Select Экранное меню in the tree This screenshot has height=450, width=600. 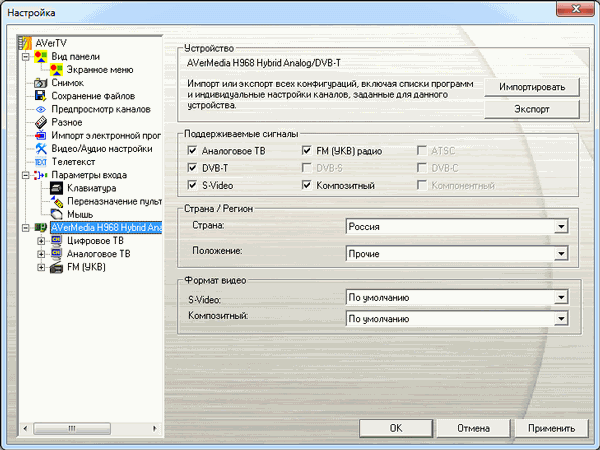coord(100,70)
